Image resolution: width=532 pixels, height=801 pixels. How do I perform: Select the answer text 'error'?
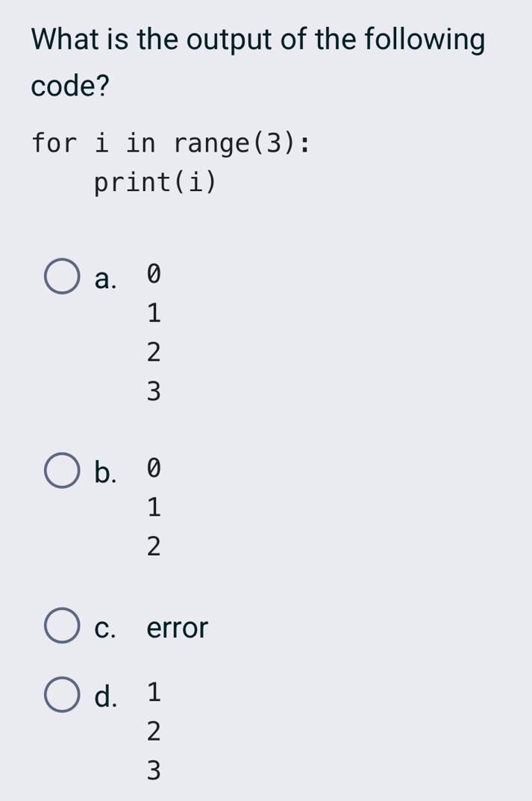click(x=175, y=627)
